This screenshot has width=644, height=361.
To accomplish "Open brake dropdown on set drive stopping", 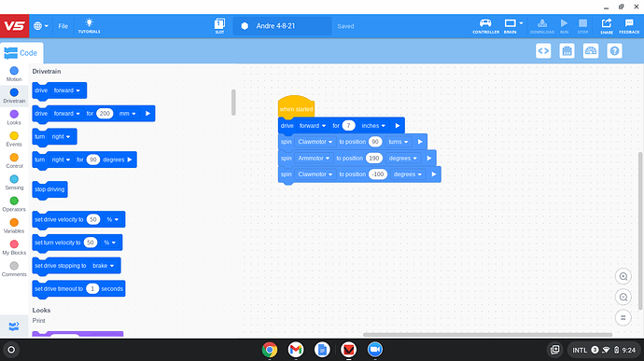I will point(103,266).
